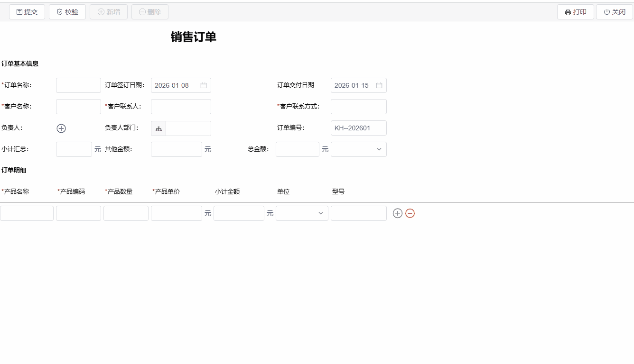The height and width of the screenshot is (364, 634).
Task: Open the 单位 unit dropdown in detail row
Action: point(302,213)
